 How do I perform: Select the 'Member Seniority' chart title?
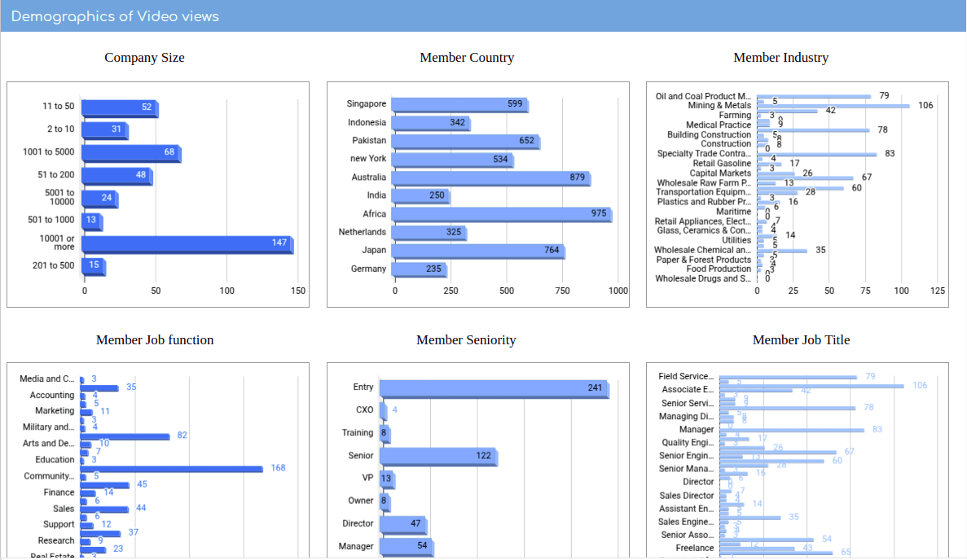click(x=466, y=340)
